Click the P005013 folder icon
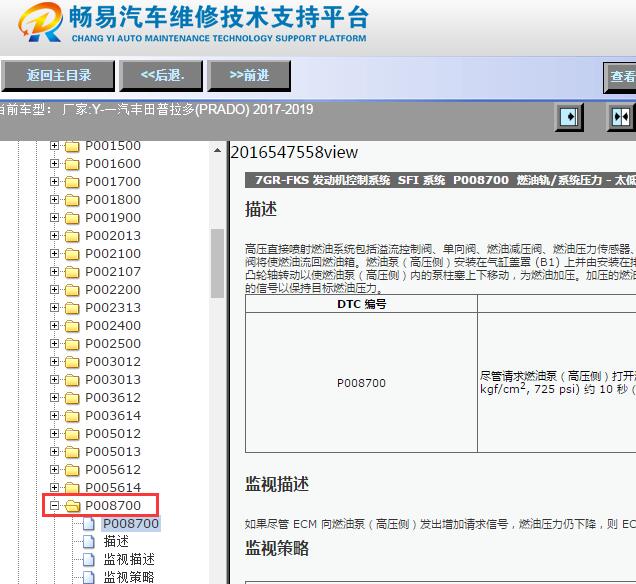 coord(72,452)
